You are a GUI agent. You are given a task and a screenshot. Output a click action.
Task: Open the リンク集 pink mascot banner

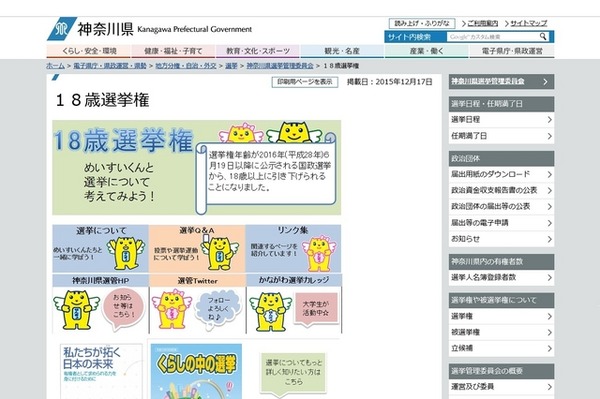click(293, 249)
